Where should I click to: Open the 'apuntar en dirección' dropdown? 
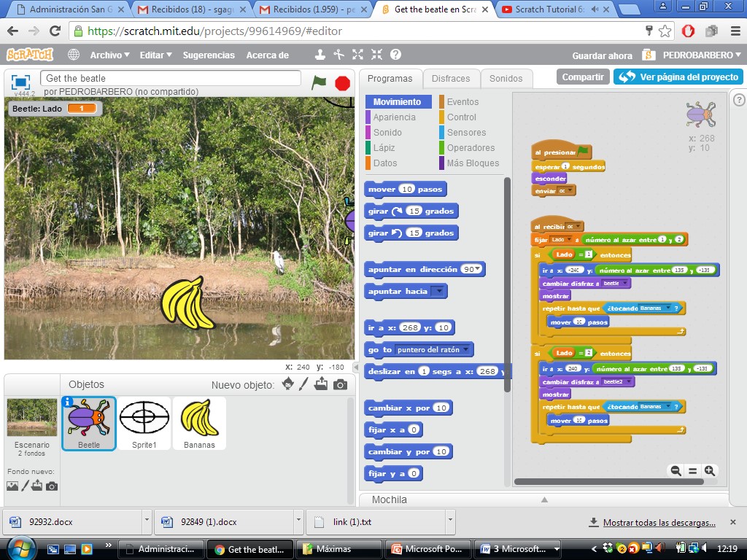(x=473, y=269)
